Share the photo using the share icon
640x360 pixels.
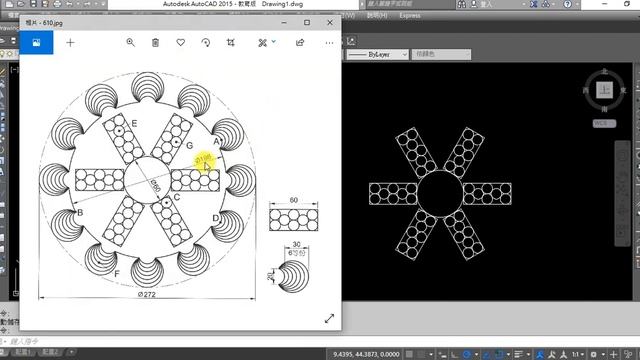[x=300, y=42]
